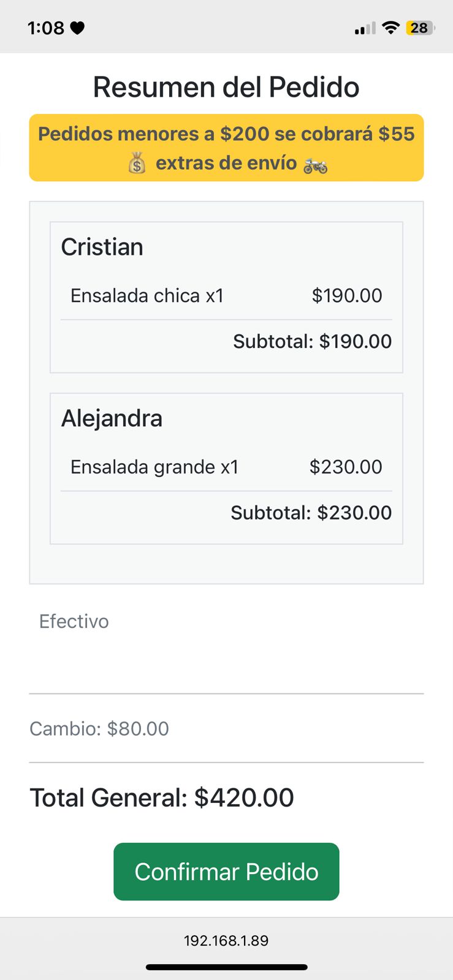Tap Alejandra's Subtotal: $230.00 line
The height and width of the screenshot is (980, 453).
pyautogui.click(x=311, y=513)
